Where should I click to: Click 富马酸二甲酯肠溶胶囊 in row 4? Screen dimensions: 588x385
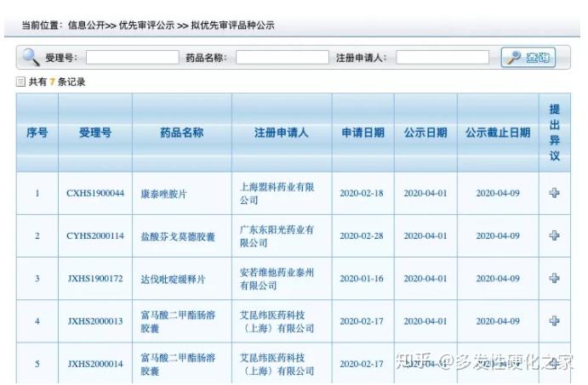pos(178,322)
